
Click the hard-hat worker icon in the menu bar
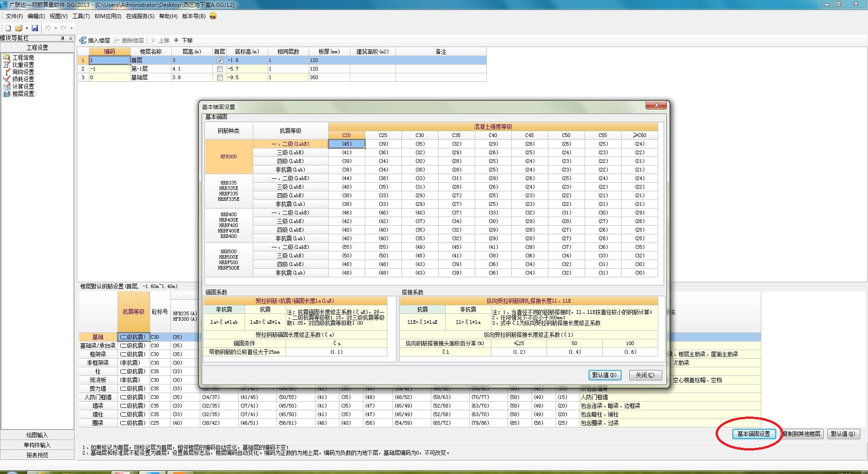tap(213, 16)
